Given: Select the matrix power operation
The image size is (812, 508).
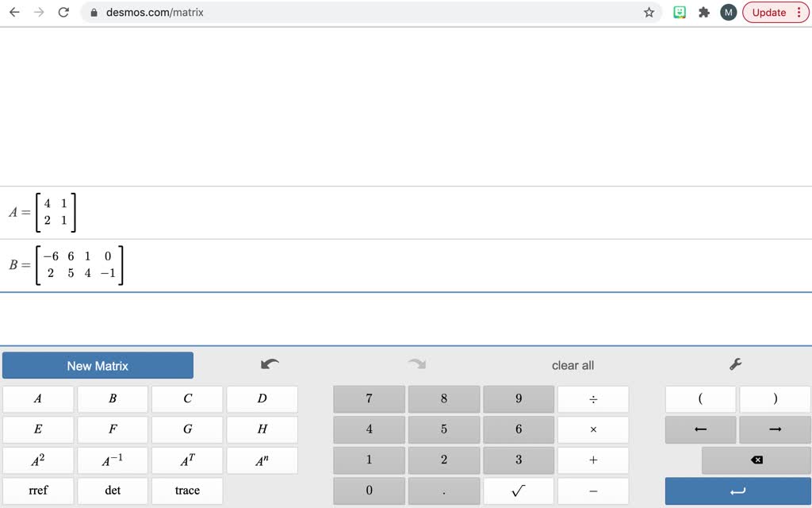Looking at the screenshot, I should (260, 460).
